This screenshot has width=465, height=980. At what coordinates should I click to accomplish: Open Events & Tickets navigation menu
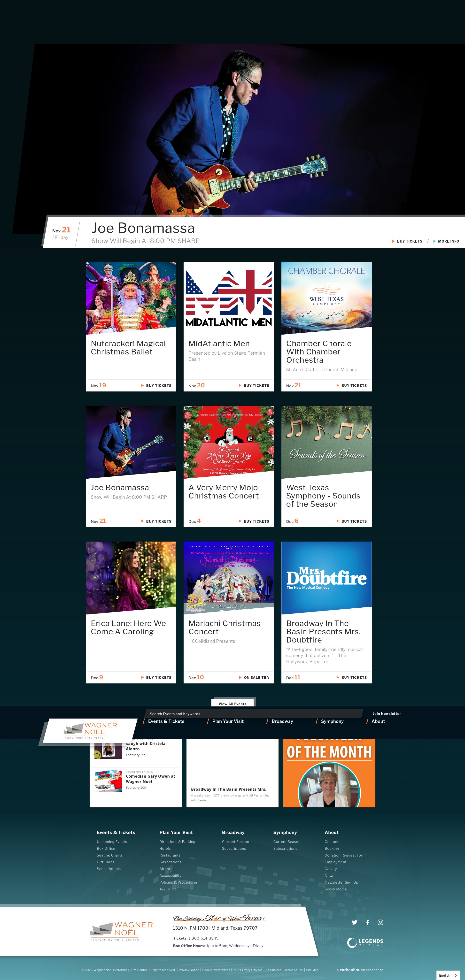coord(166,721)
